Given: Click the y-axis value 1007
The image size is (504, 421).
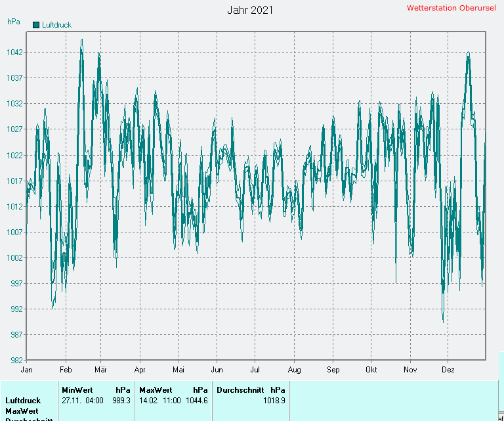Looking at the screenshot, I should pyautogui.click(x=15, y=233).
